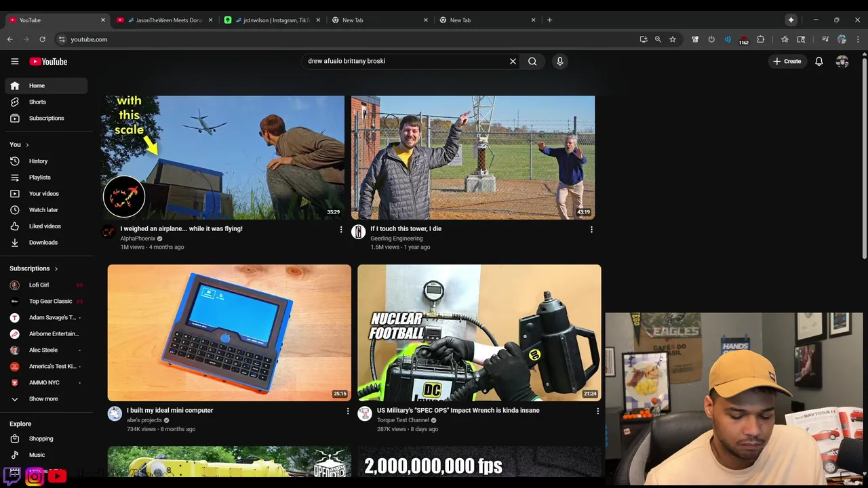Open Adam Savage's subscription channel

point(46,317)
